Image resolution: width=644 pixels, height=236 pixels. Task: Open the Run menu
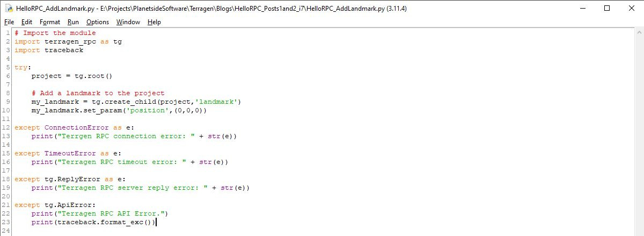(x=73, y=22)
